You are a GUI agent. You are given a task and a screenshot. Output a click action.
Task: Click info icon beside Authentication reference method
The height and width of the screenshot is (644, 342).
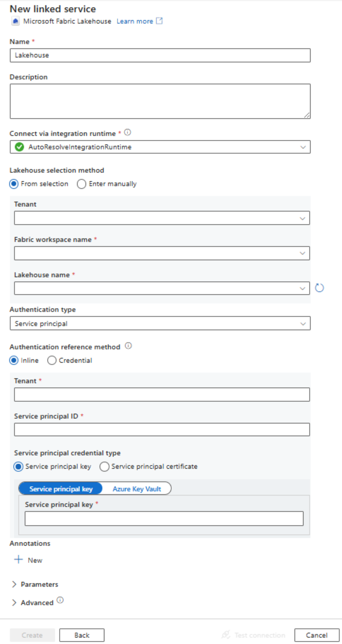click(x=128, y=346)
